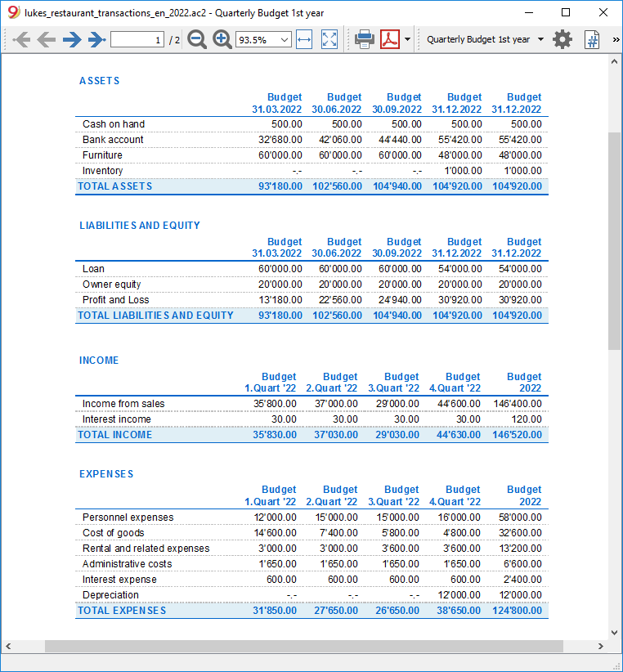Go to first page arrow
This screenshot has height=672, width=623.
pos(22,40)
